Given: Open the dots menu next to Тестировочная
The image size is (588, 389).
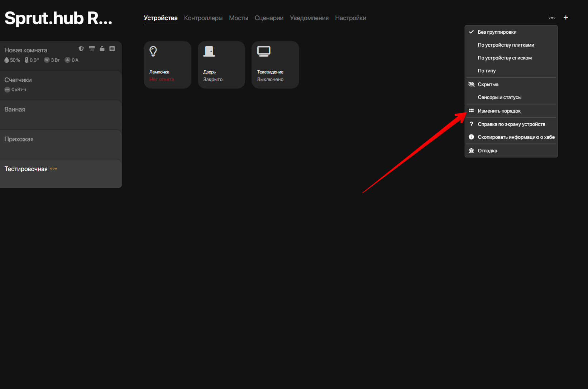Looking at the screenshot, I should [54, 169].
